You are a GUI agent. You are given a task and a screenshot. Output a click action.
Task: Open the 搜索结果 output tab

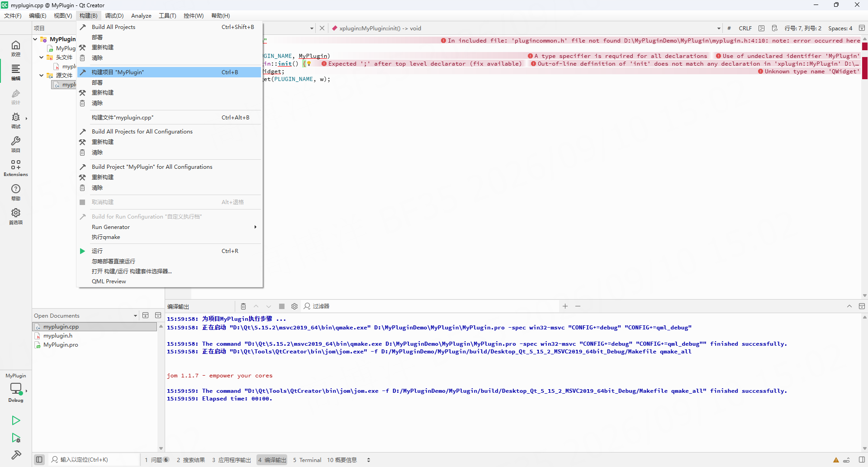(x=190, y=460)
